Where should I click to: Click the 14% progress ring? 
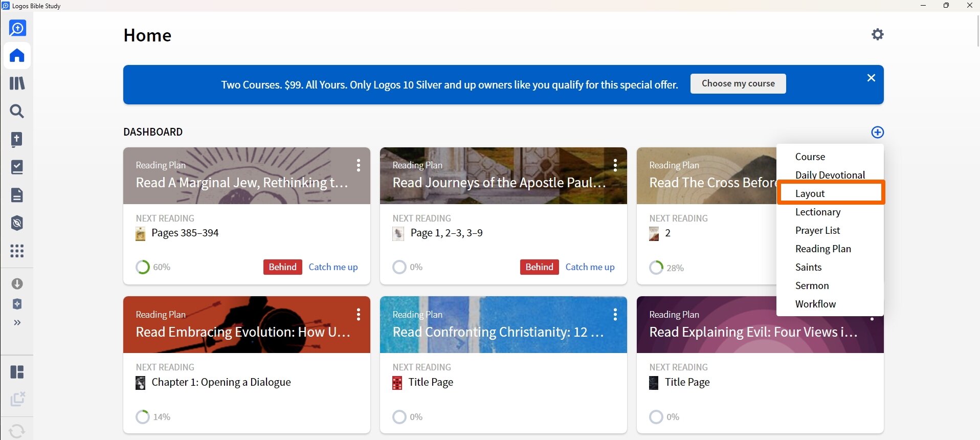click(143, 417)
